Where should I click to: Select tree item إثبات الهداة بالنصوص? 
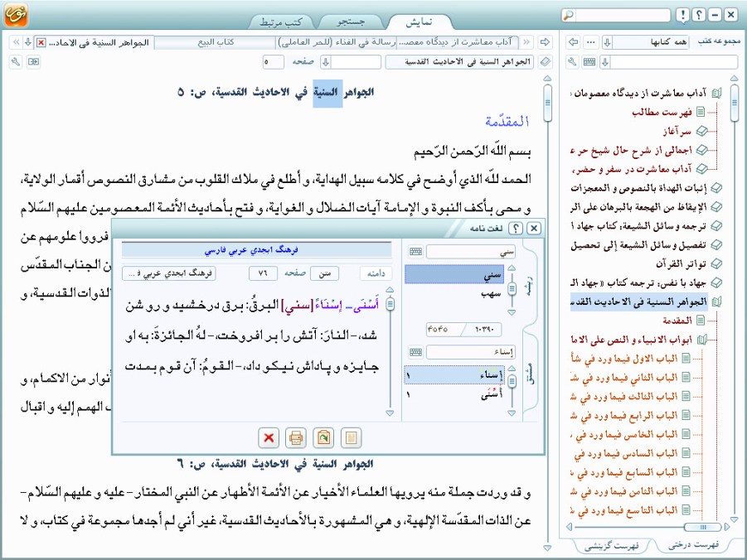(638, 189)
